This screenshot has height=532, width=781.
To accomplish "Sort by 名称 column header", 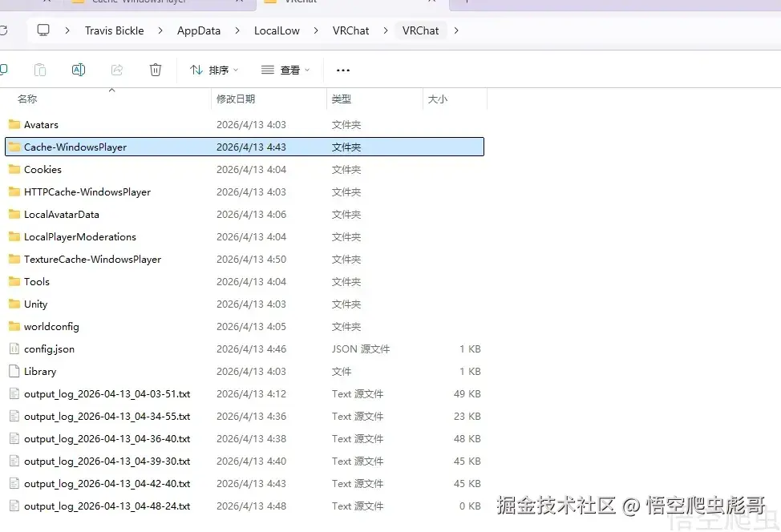I will tap(27, 99).
